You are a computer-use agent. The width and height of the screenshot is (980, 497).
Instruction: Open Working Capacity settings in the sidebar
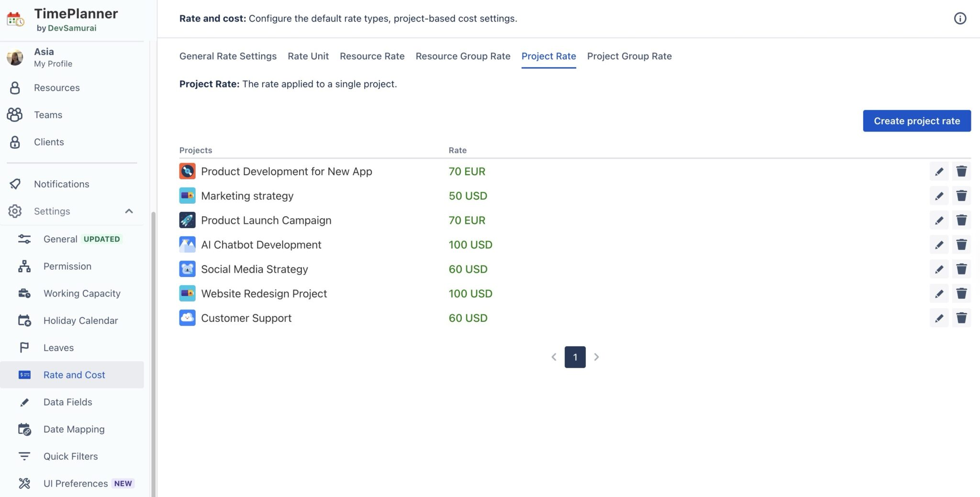[x=81, y=293]
